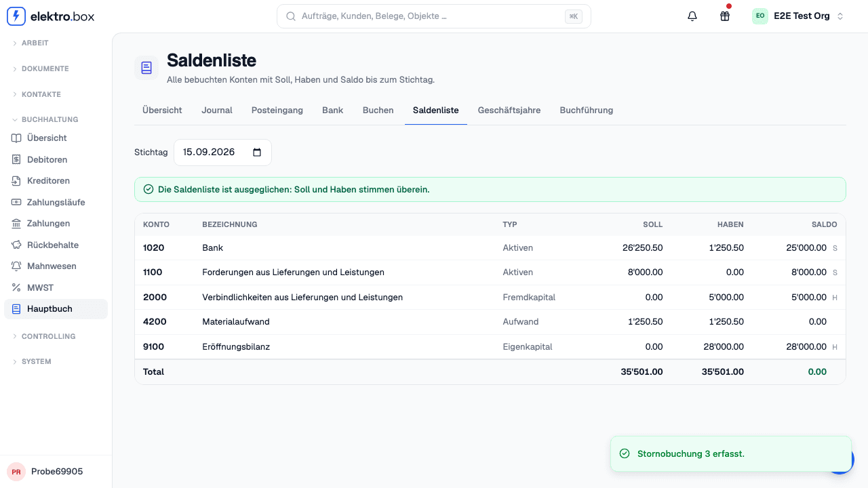The image size is (868, 488).
Task: Open the Buchführung tab
Action: pyautogui.click(x=587, y=110)
